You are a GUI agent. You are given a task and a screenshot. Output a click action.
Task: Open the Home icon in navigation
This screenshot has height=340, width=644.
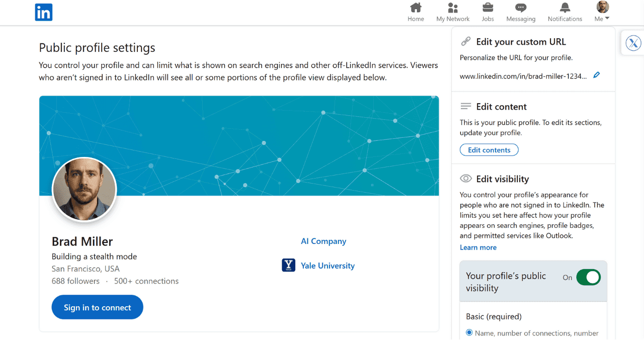point(416,9)
